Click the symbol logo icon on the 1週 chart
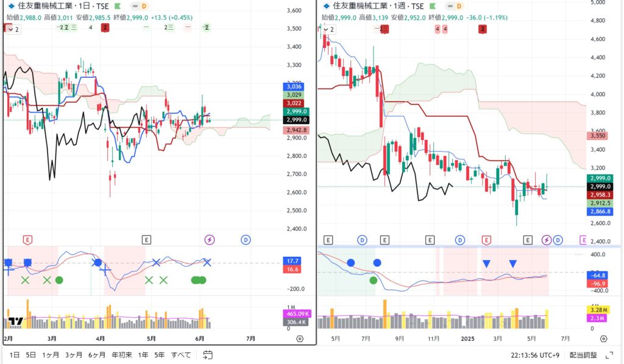The width and height of the screenshot is (624, 364). click(327, 6)
